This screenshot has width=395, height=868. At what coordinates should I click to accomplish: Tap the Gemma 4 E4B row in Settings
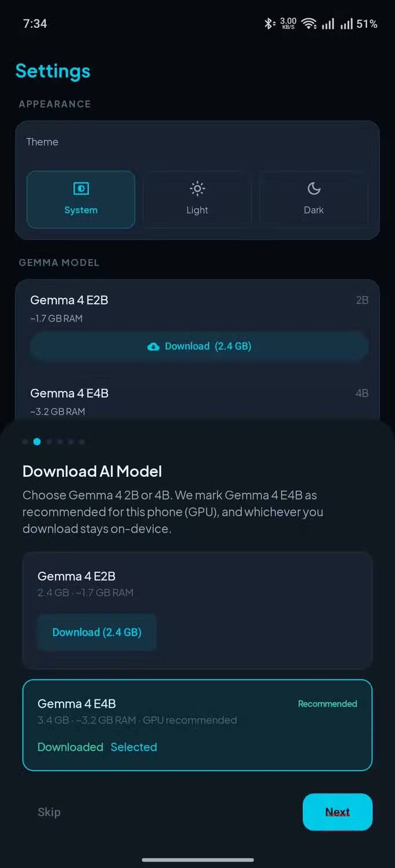point(197,402)
